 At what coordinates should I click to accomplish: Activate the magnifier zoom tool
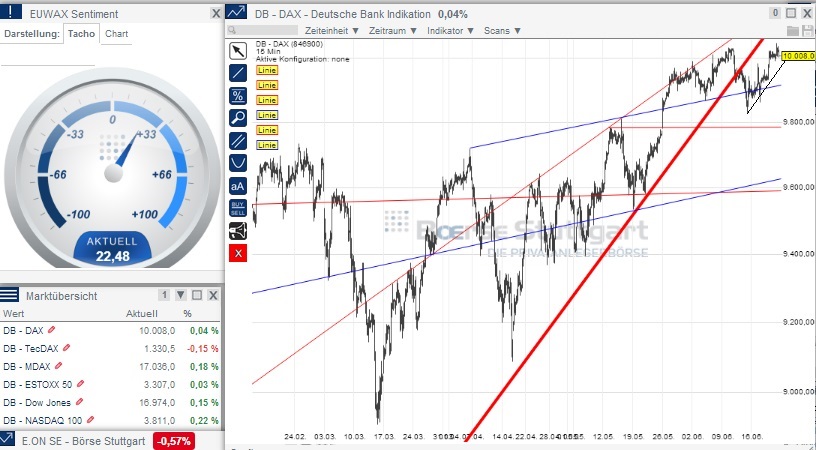238,118
